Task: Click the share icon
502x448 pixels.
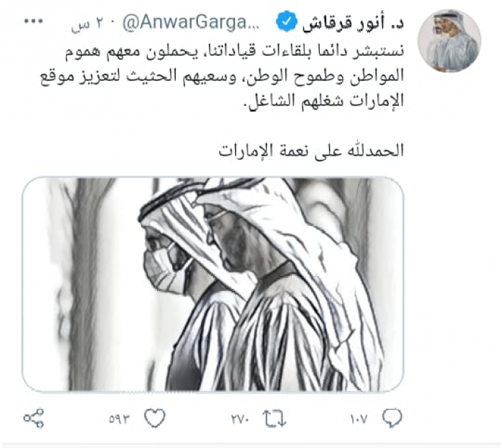Action: 34,418
